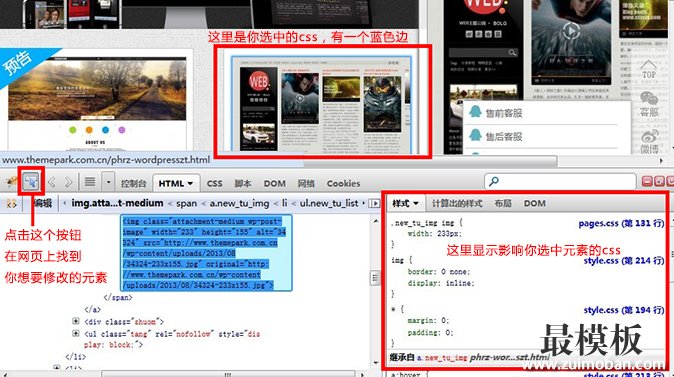Switch to the 网络 network tab
Viewport: 674px width, 377px height.
(x=306, y=184)
